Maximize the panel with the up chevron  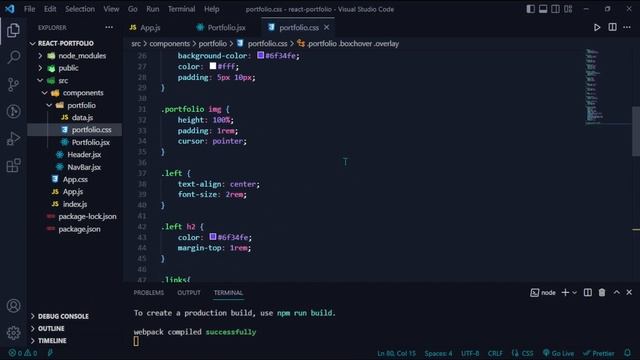click(x=616, y=292)
